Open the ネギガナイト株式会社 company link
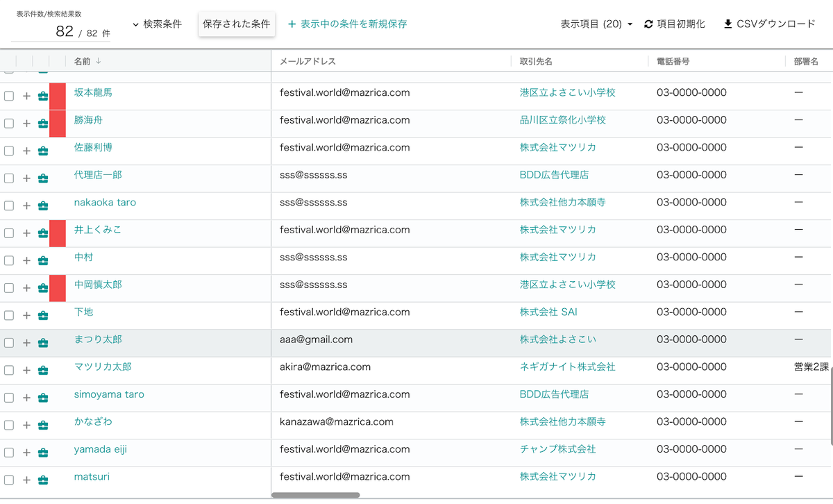 click(567, 367)
